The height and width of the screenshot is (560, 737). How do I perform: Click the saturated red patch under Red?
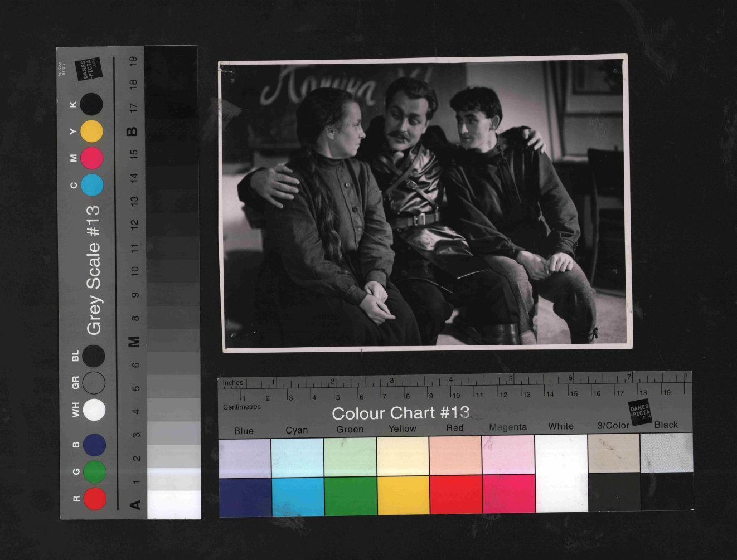point(455,495)
